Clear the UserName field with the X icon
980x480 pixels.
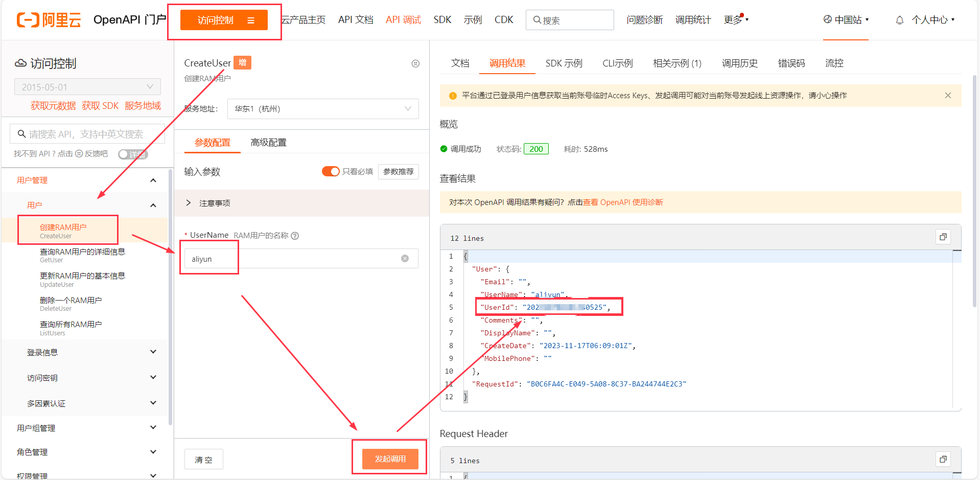(x=405, y=259)
